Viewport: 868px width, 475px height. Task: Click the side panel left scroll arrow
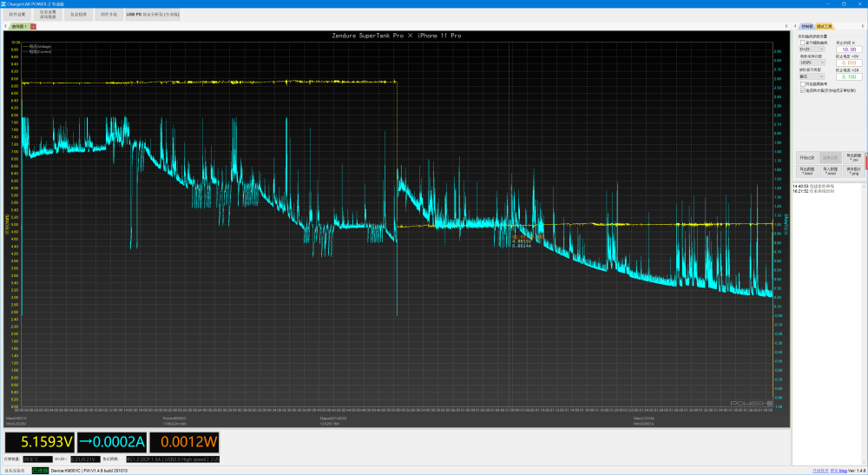tap(795, 27)
